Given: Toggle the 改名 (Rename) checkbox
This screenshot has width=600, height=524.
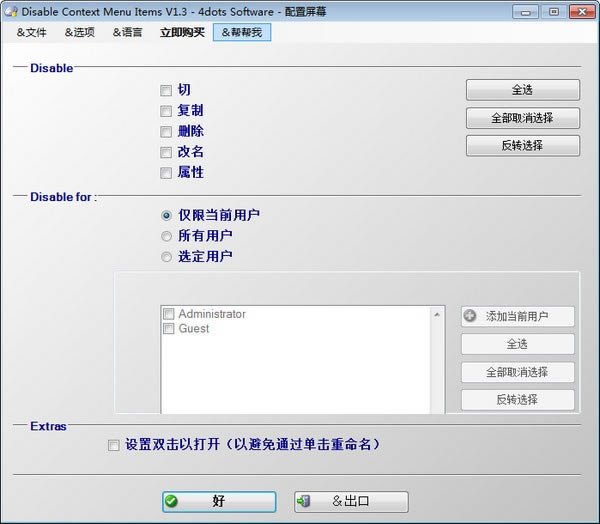Looking at the screenshot, I should pos(166,152).
